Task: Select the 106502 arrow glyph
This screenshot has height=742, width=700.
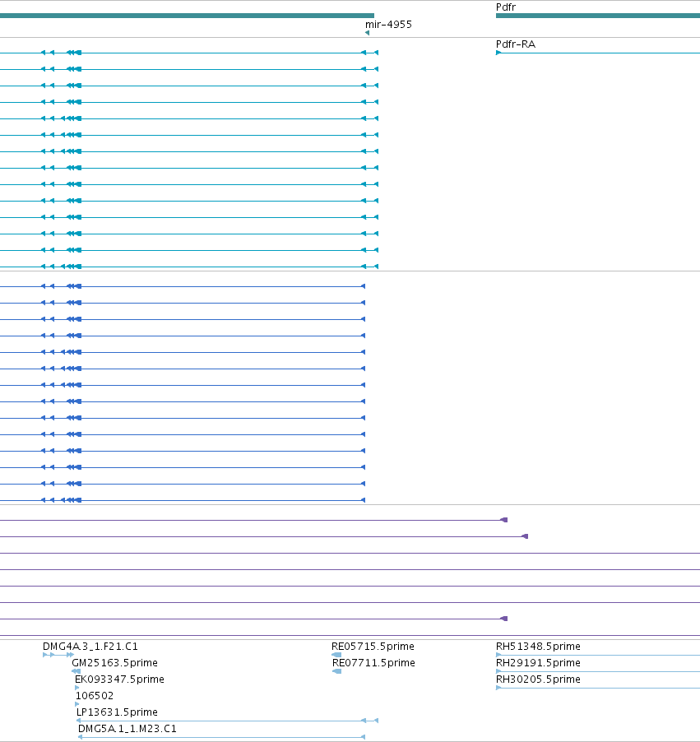Action: pos(77,704)
